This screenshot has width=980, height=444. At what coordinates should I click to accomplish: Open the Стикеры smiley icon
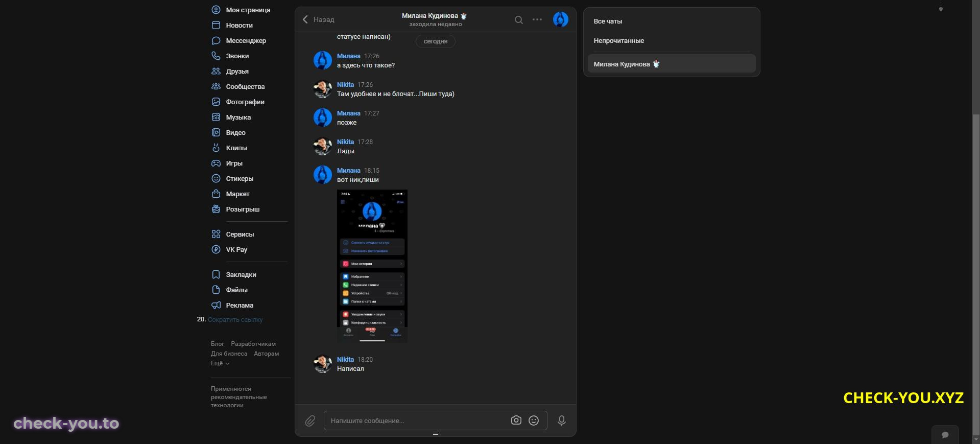click(216, 178)
